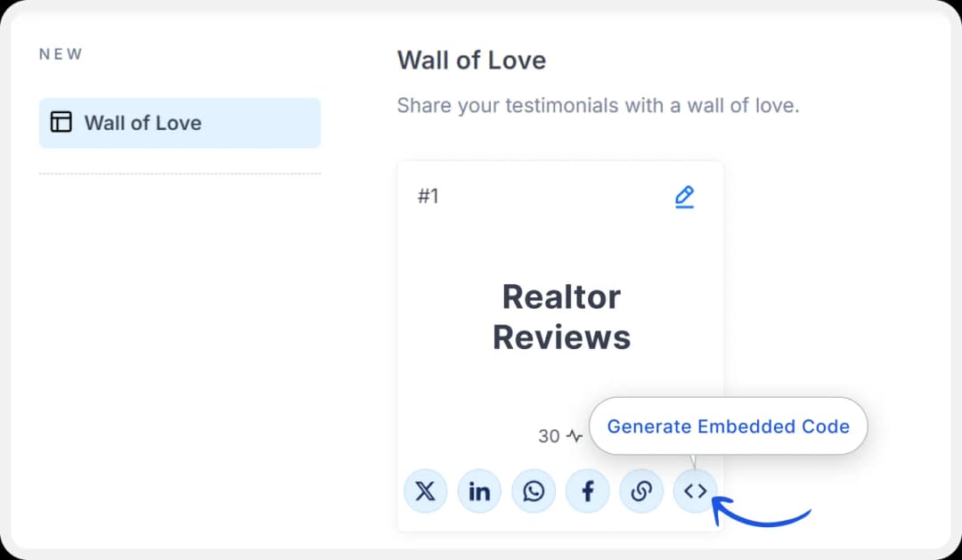Select the Facebook share icon

point(588,491)
